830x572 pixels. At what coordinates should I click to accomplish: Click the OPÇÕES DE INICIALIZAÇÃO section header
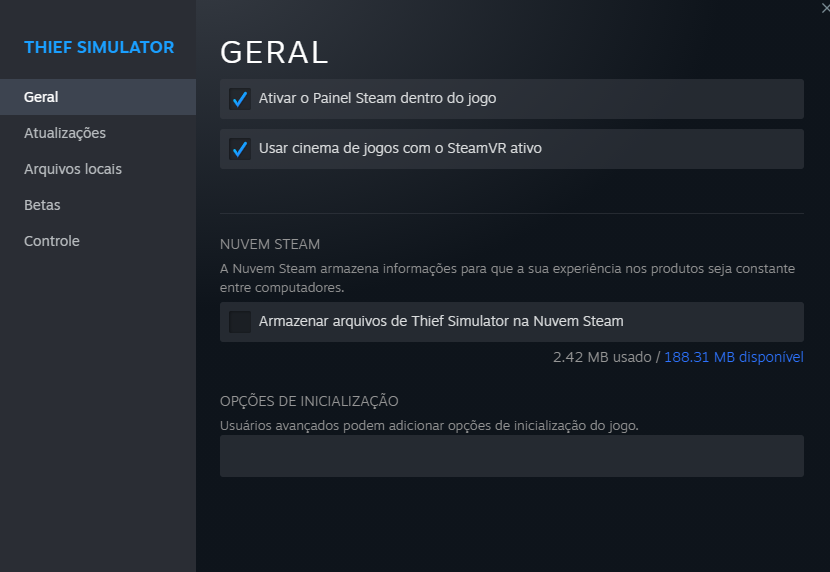pos(309,401)
